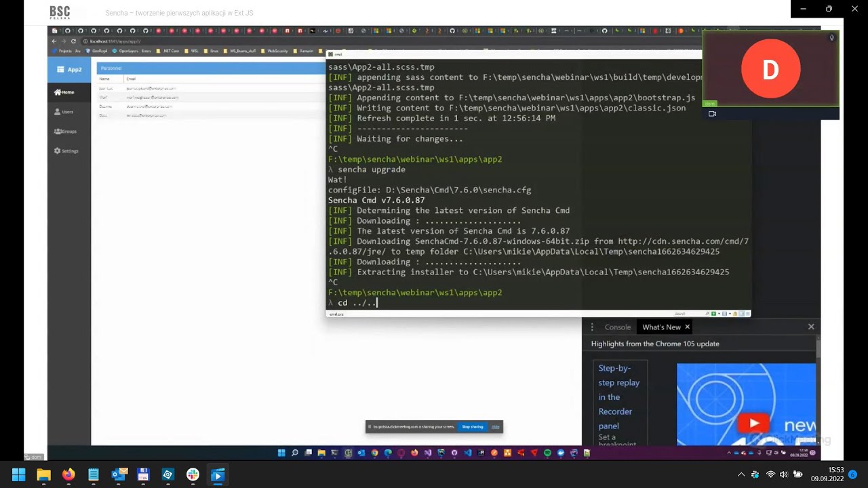This screenshot has height=488, width=868.
Task: Open Wi-Fi network settings in system tray
Action: [770, 475]
